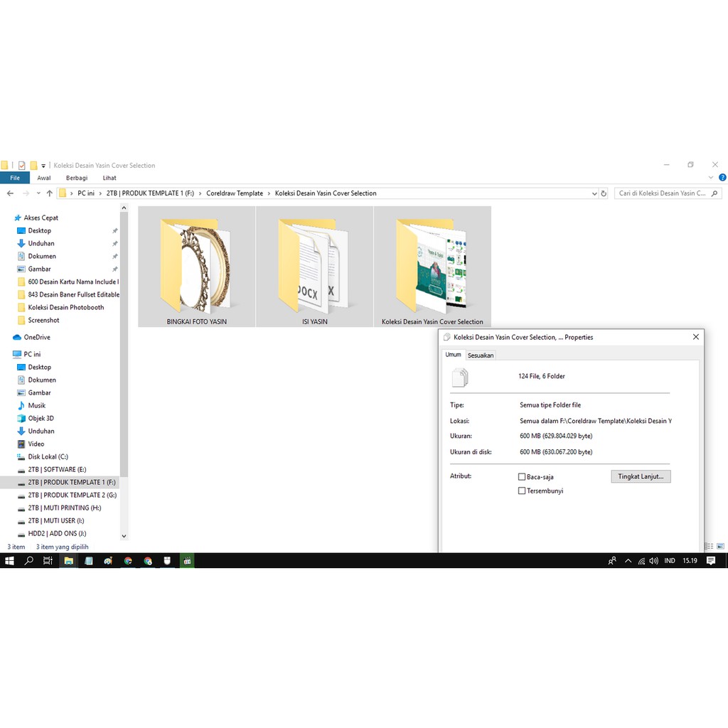Screen dimensions: 728x728
Task: Open the Berbagi ribbon tab
Action: click(77, 178)
